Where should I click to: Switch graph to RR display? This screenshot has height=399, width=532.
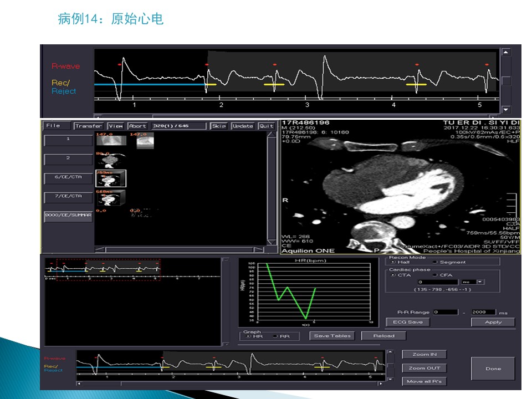click(x=275, y=336)
